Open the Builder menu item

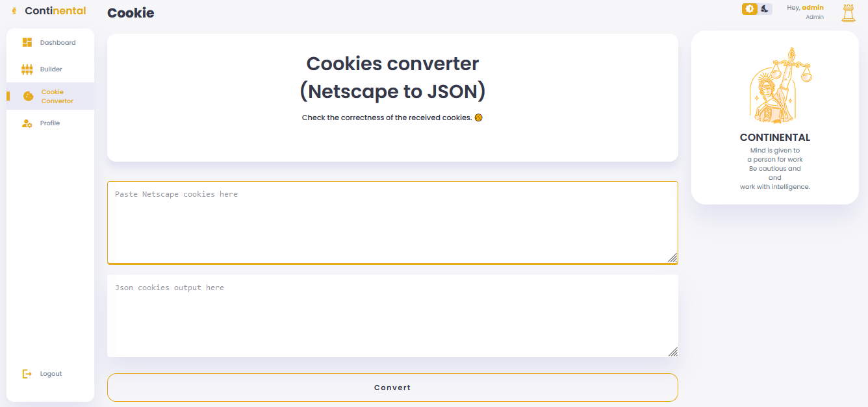pos(51,69)
